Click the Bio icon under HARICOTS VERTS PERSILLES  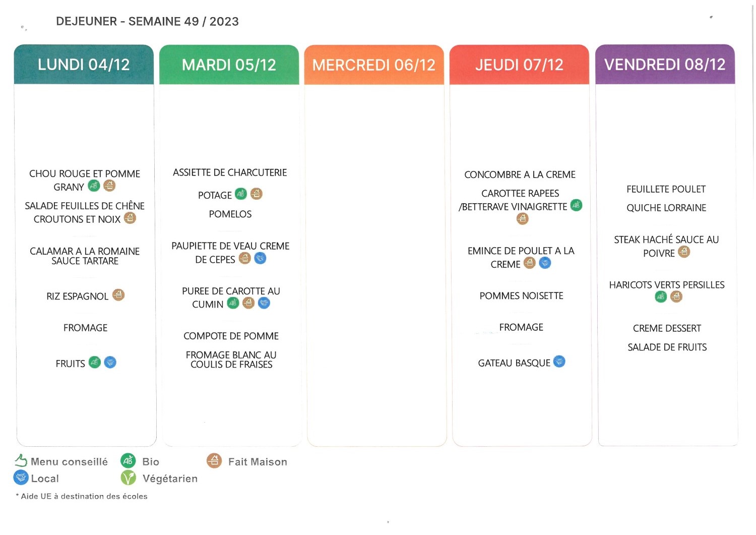click(661, 297)
